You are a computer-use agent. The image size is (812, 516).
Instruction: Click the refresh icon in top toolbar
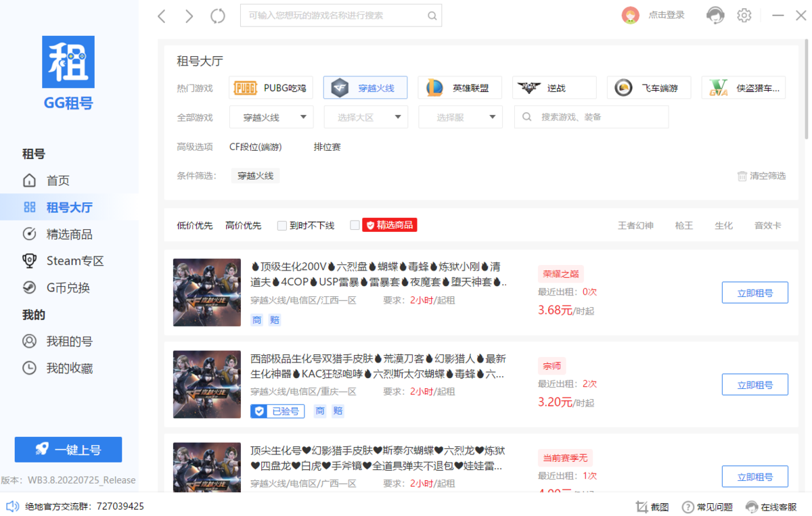point(217,16)
